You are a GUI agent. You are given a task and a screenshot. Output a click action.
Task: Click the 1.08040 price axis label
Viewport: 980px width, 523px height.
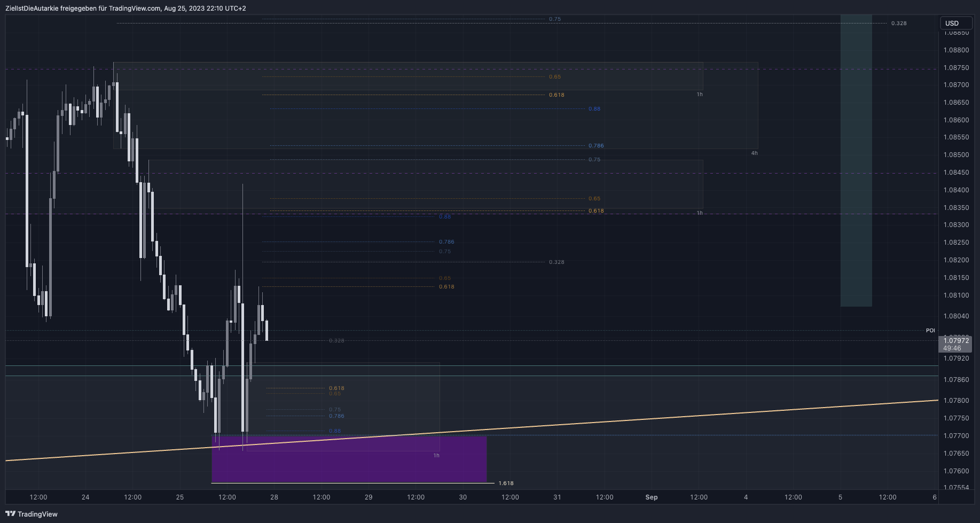pos(956,316)
